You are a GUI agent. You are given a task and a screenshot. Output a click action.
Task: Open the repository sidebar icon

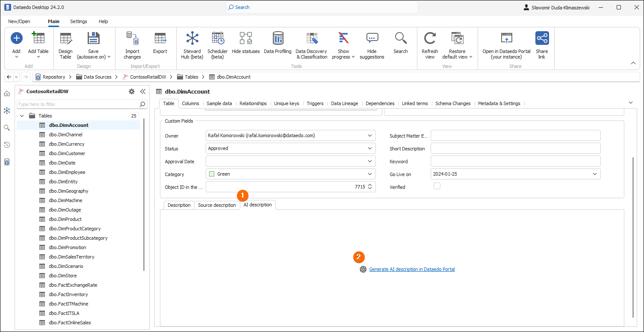click(7, 162)
